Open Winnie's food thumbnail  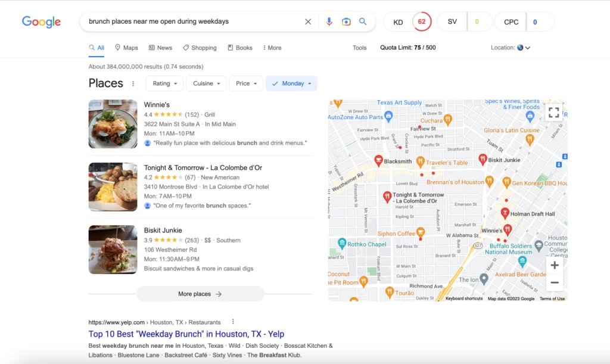click(x=113, y=124)
